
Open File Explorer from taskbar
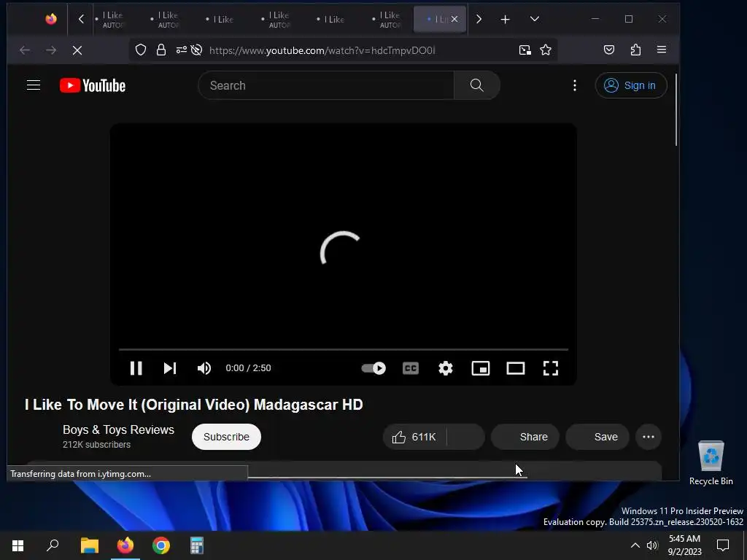[89, 545]
